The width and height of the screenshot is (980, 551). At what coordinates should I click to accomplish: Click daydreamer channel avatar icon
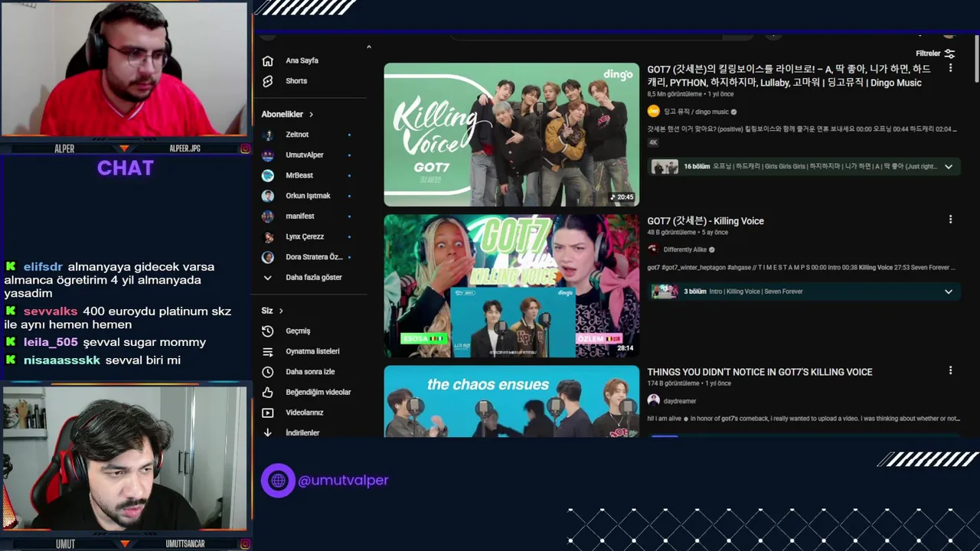click(x=653, y=400)
